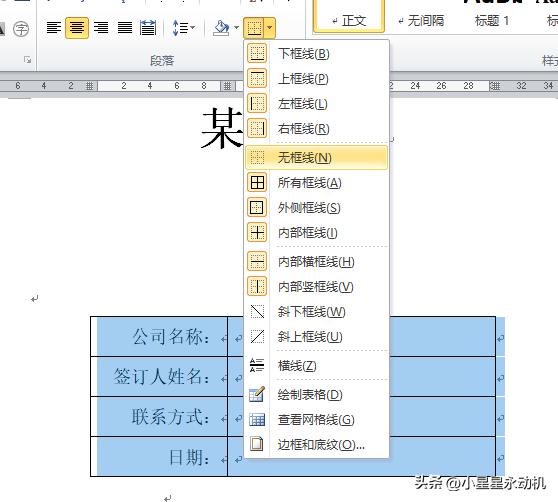The width and height of the screenshot is (558, 502).
Task: Click the bottom border icon in menu
Action: pyautogui.click(x=257, y=54)
